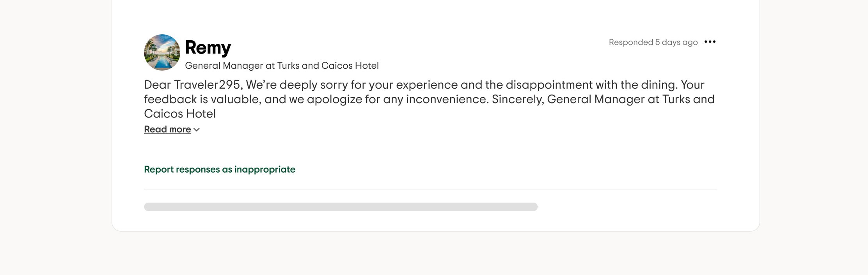Screen dimensions: 868x275
Task: Click the ellipsis icon beside the timestamp
Action: 711,42
